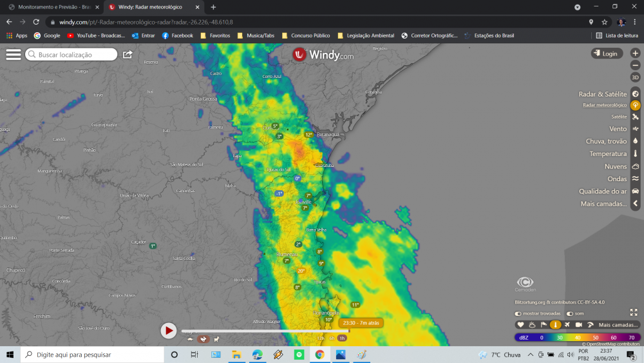Open the Windy hamburger menu
644x363 pixels.
coord(13,54)
